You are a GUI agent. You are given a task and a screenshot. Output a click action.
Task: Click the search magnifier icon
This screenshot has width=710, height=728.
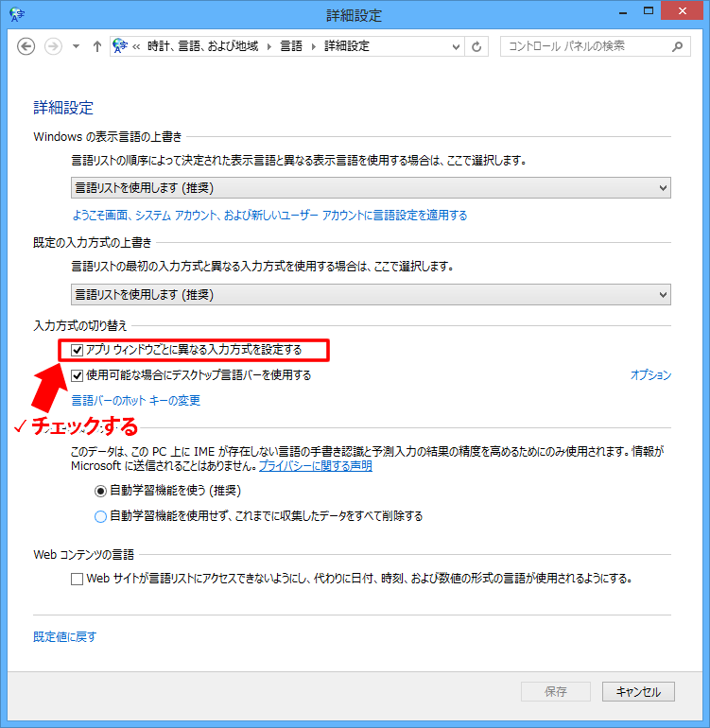click(677, 46)
